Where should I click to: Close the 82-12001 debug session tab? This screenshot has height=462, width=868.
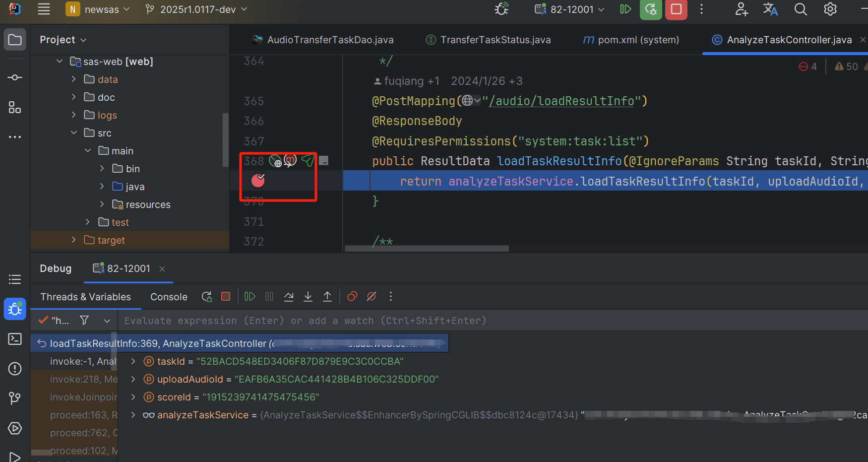(162, 268)
